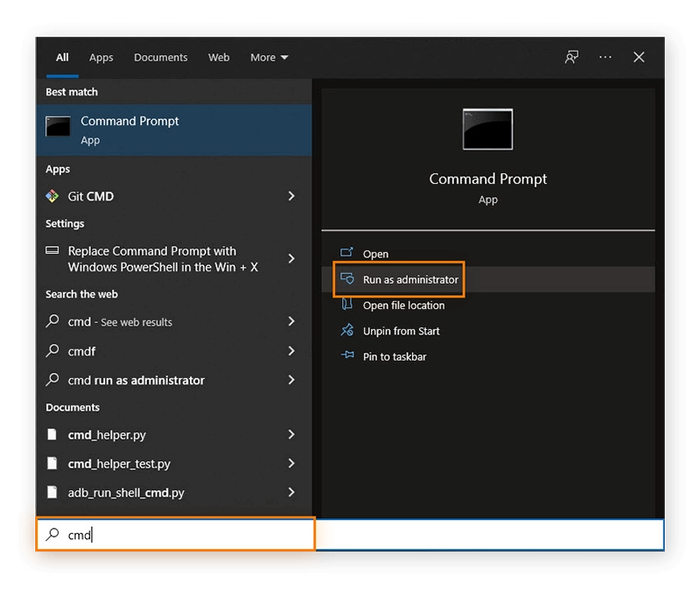Expand the Git CMD result arrow
This screenshot has height=590, width=700.
291,196
